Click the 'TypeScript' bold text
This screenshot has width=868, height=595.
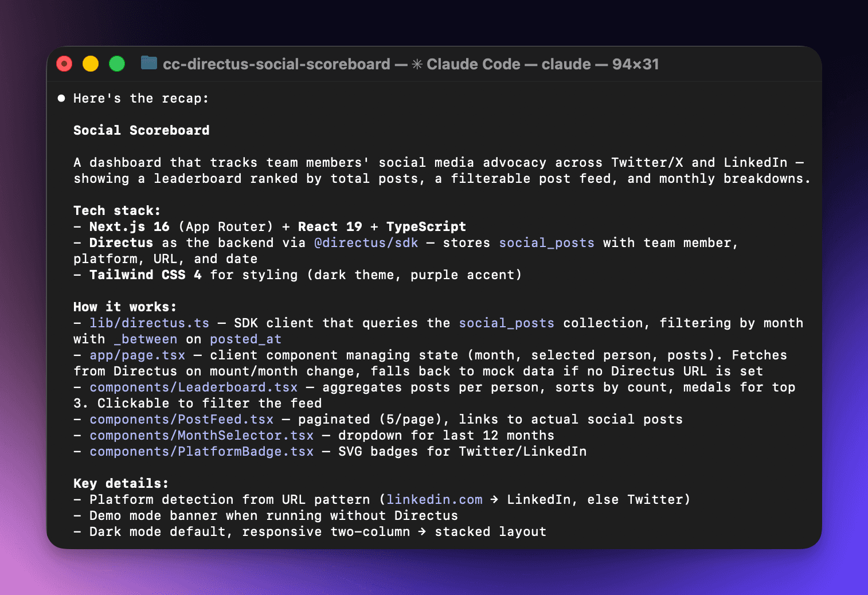pos(427,227)
